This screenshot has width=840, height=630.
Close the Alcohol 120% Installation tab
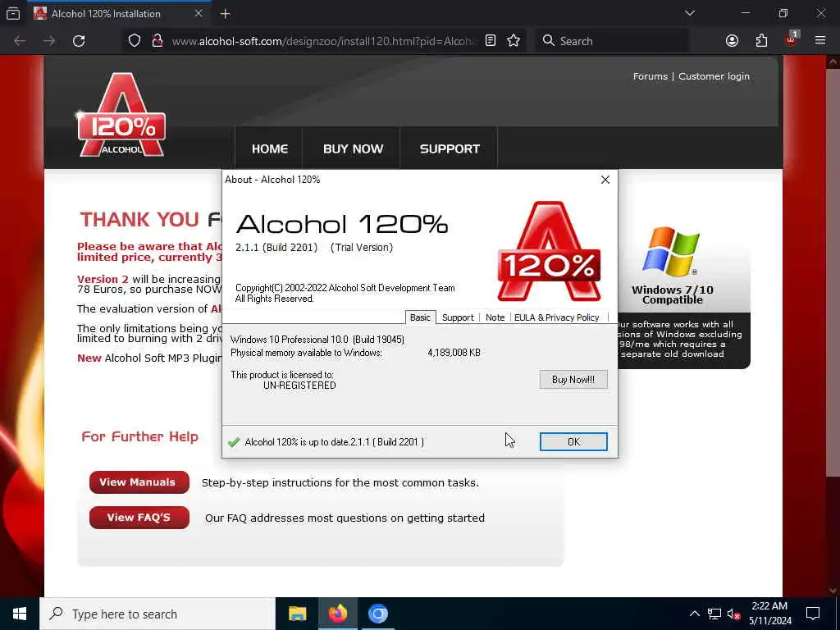click(199, 13)
